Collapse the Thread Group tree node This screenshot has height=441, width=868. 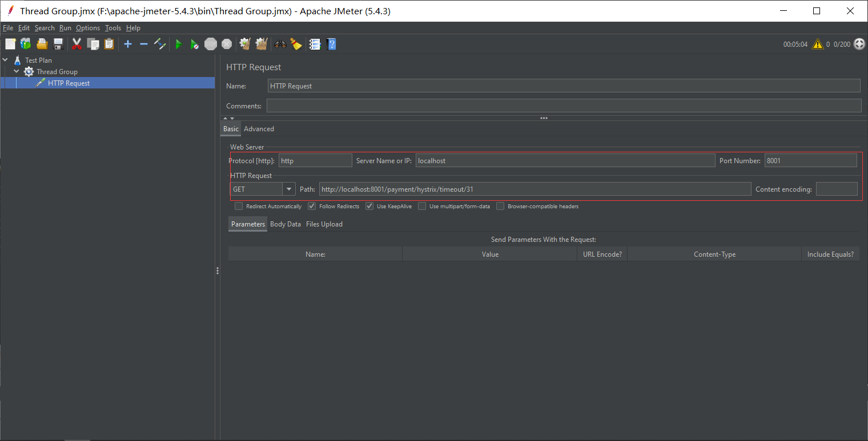point(17,71)
